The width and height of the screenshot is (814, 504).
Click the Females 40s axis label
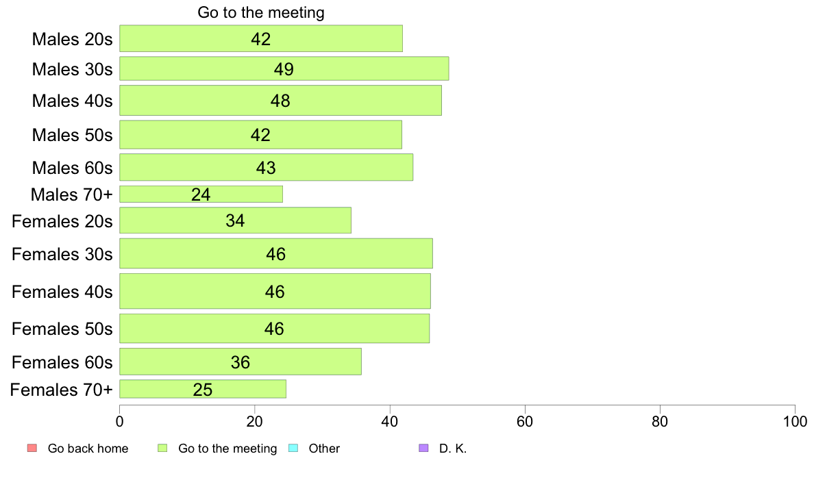pyautogui.click(x=62, y=292)
